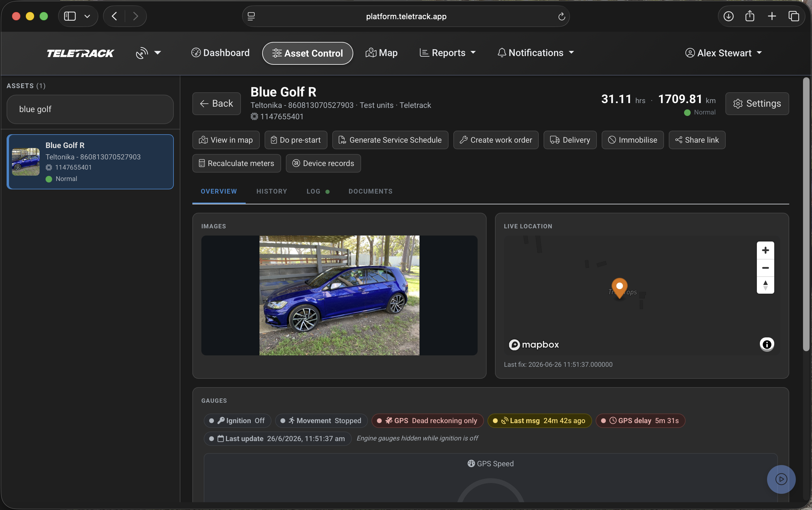Screen dimensions: 812x510
Task: Click the GPS Speed gauge icon
Action: tap(471, 464)
